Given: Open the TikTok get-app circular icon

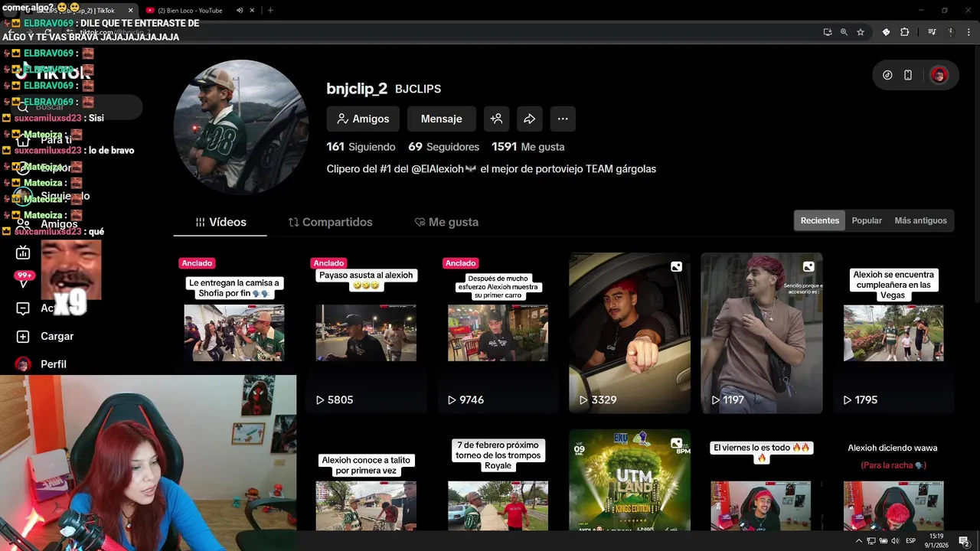Looking at the screenshot, I should [x=887, y=75].
